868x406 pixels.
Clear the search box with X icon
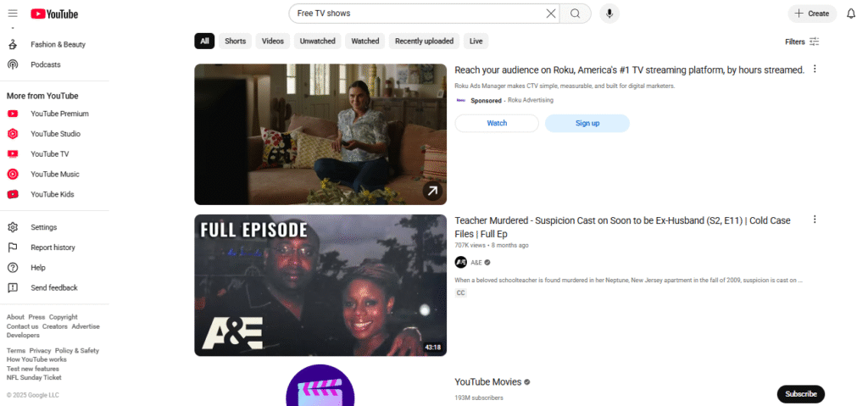(551, 14)
